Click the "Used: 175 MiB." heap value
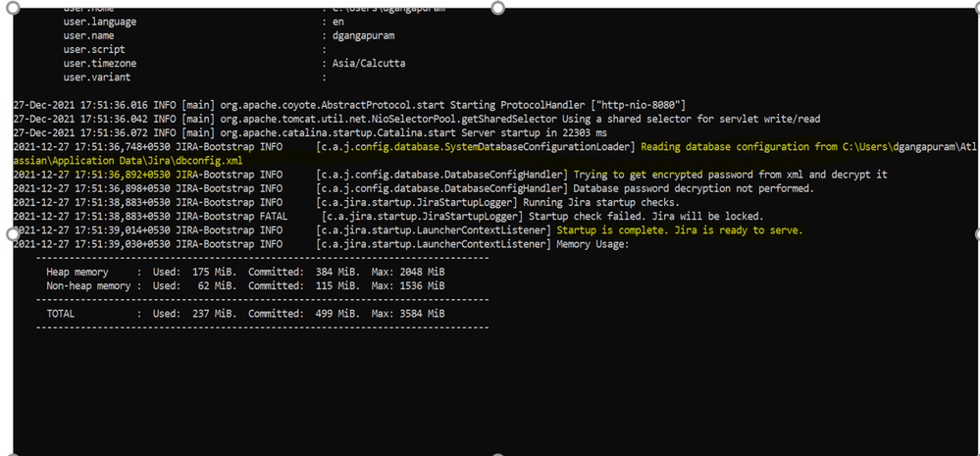The image size is (980, 456). (x=195, y=273)
